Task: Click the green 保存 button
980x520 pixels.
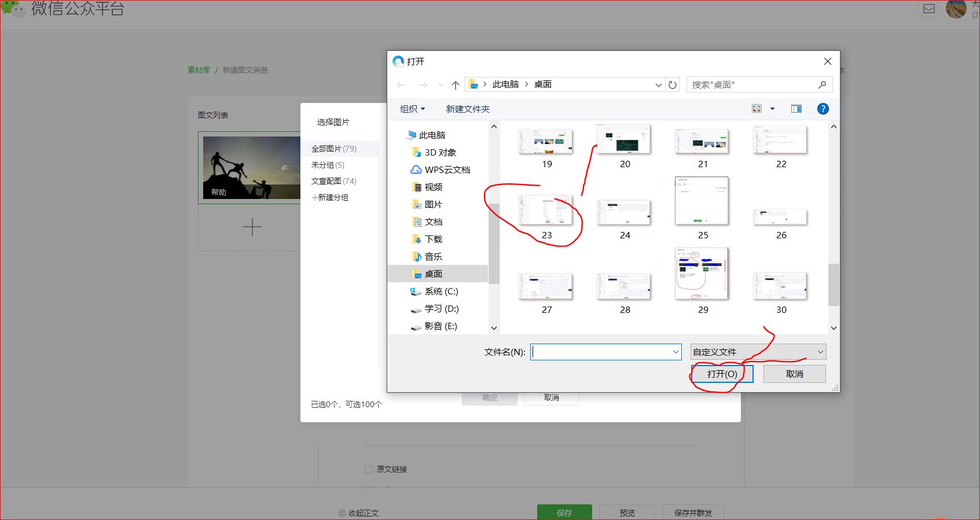Action: coord(564,512)
